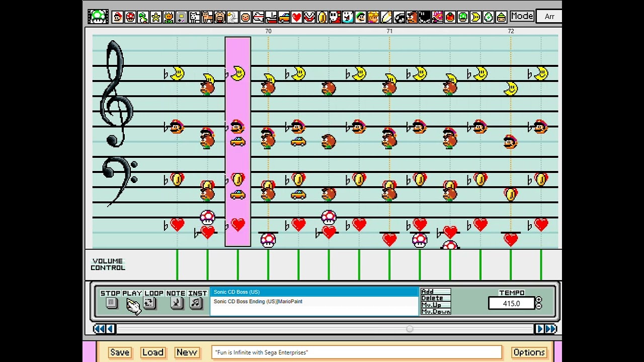Choose the Game Boy instrument
Image resolution: width=644 pixels, height=362 pixels.
[181, 17]
